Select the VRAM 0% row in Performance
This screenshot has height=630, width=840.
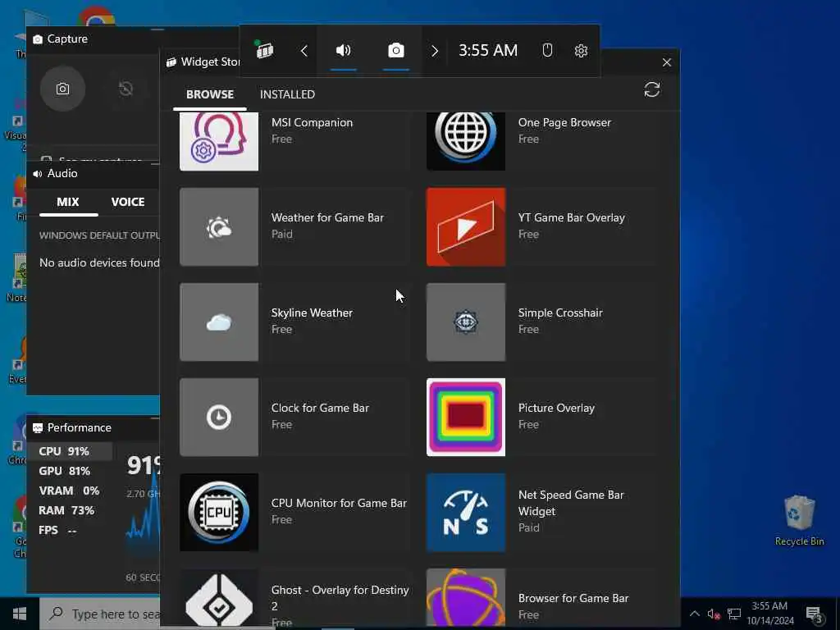pyautogui.click(x=70, y=491)
